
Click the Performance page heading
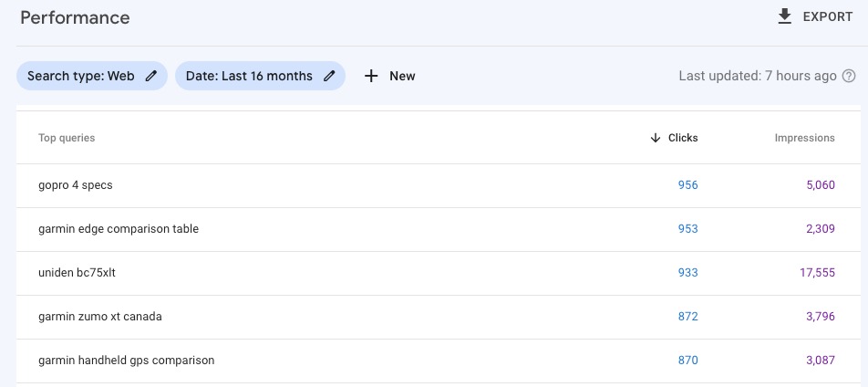pos(75,17)
